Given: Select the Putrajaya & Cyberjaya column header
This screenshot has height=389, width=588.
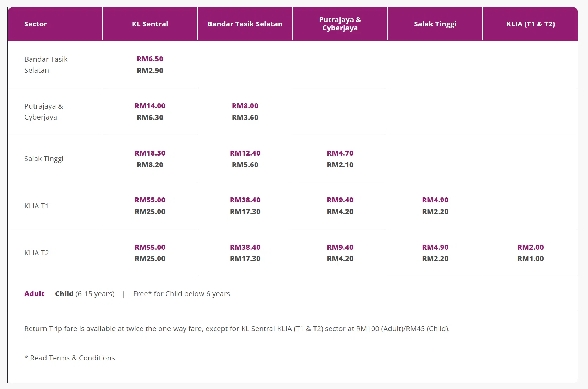Looking at the screenshot, I should pyautogui.click(x=340, y=24).
